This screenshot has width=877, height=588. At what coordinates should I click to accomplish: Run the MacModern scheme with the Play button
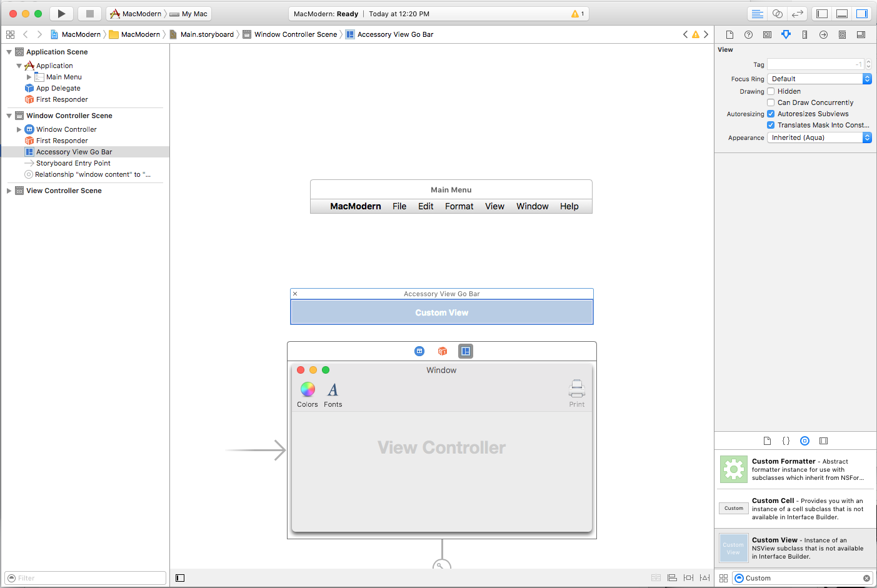[61, 13]
